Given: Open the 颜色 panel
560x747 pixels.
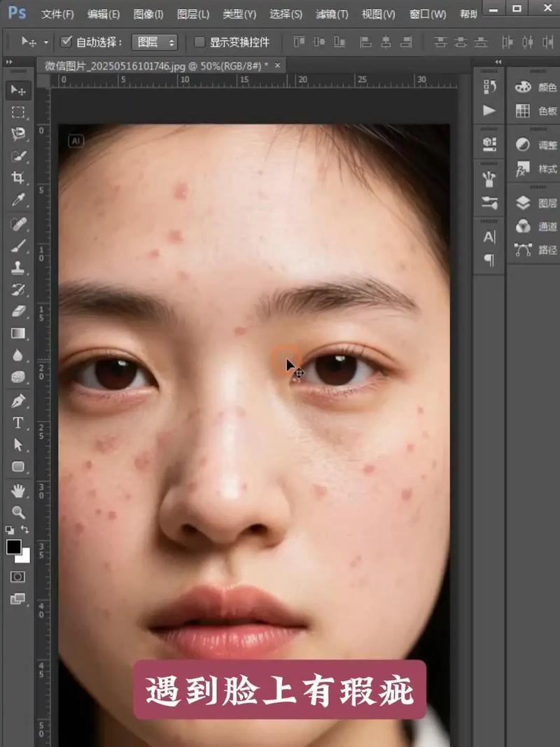Looking at the screenshot, I should click(x=535, y=87).
